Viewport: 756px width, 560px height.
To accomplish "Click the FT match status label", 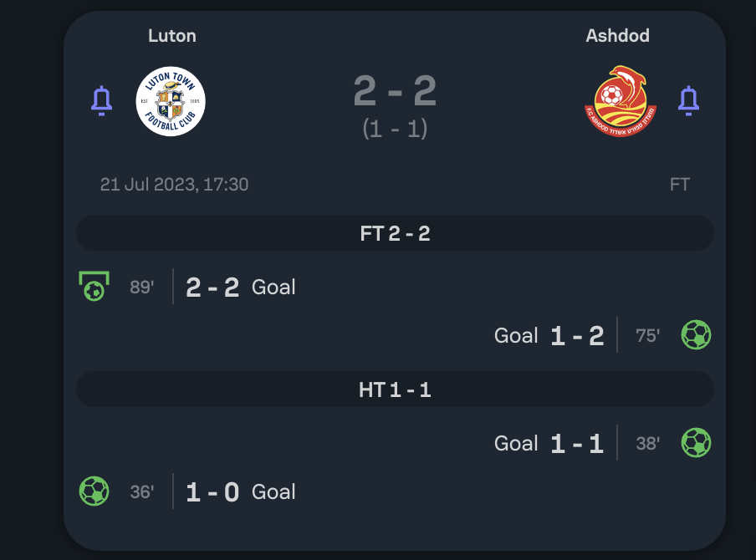I will (680, 184).
